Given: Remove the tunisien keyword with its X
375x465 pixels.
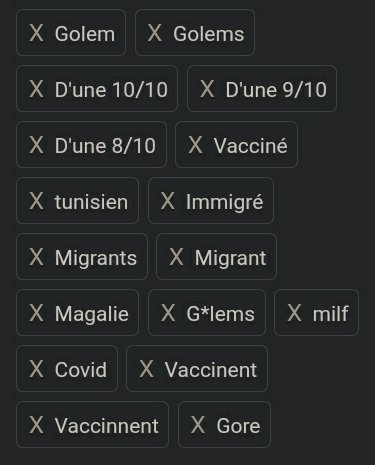Looking at the screenshot, I should pyautogui.click(x=36, y=201).
